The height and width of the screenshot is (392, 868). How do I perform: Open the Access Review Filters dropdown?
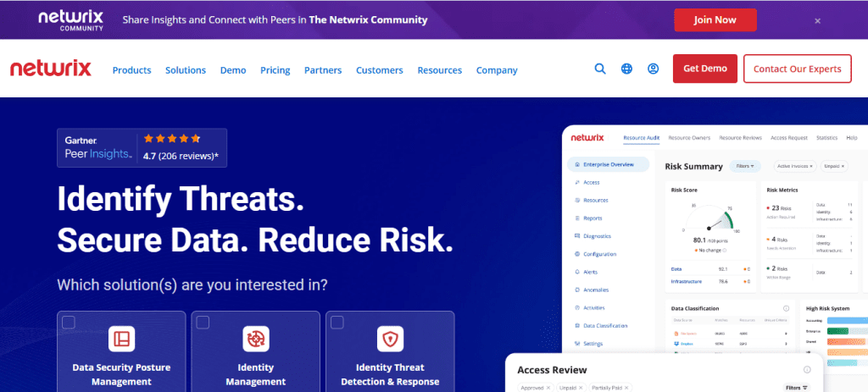[797, 388]
